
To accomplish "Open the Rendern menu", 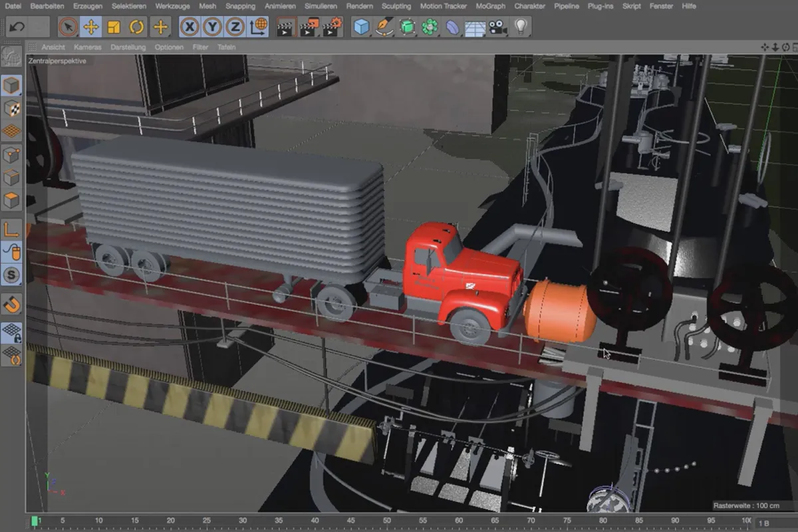I will [359, 6].
